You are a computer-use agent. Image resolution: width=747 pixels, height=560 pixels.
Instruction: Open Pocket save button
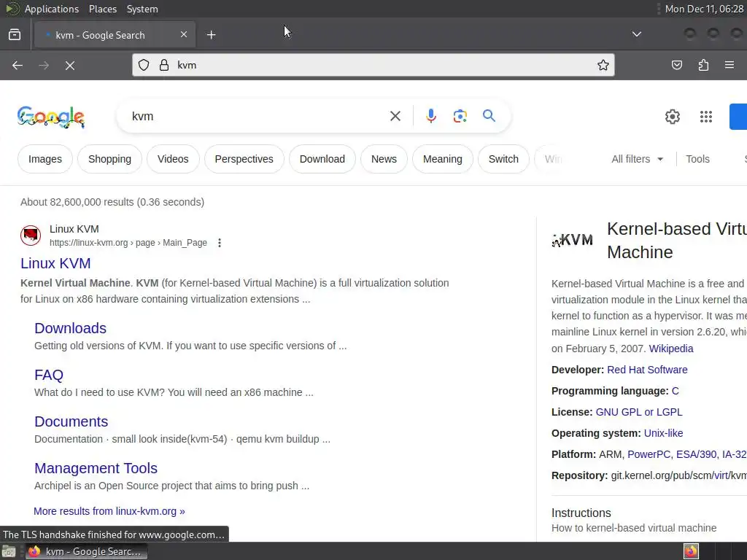coord(677,65)
